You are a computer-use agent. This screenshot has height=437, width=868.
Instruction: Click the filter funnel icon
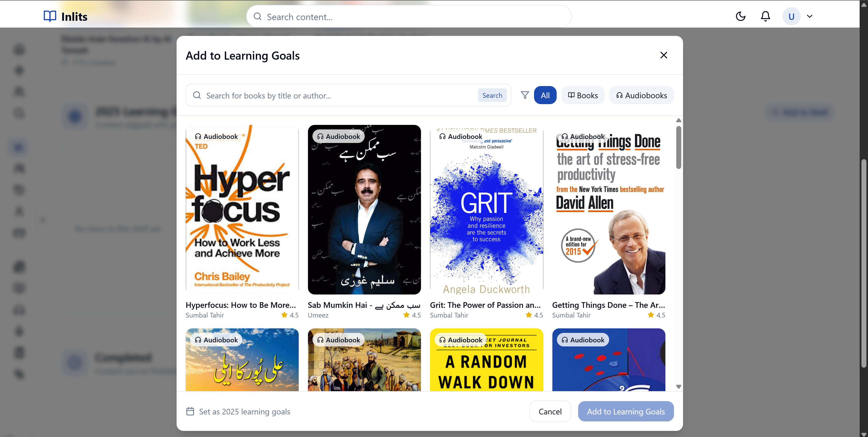click(525, 95)
